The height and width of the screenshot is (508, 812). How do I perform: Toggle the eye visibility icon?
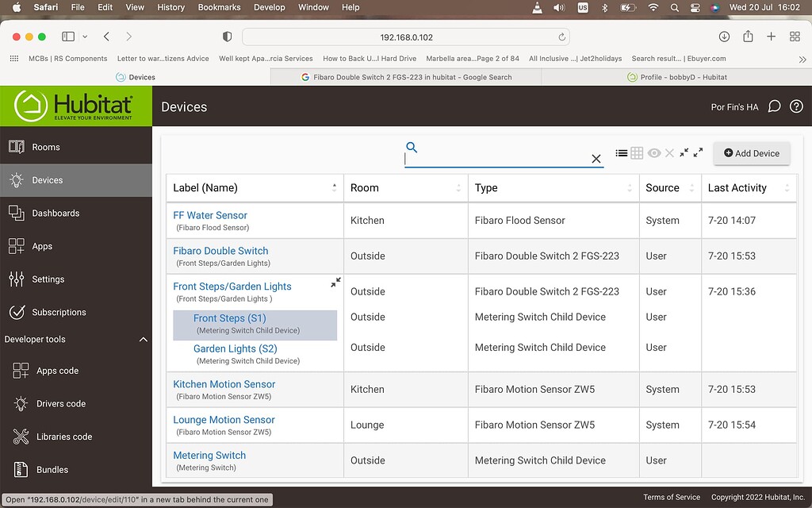pos(653,153)
